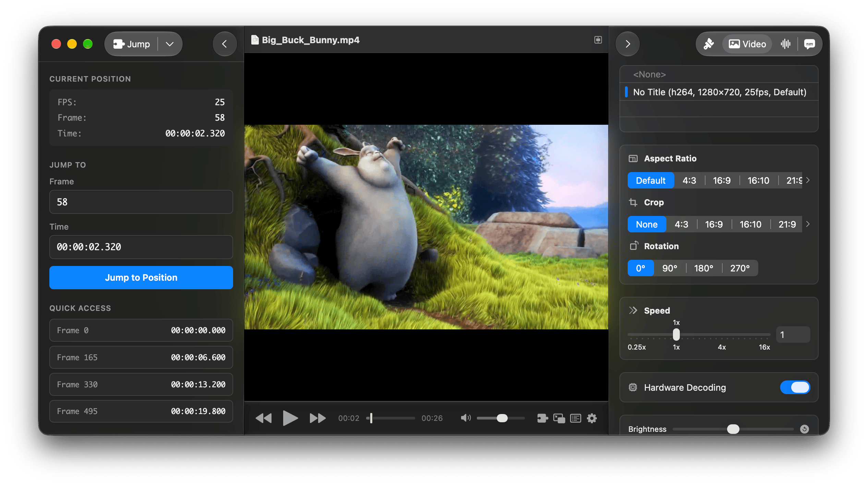Reset brightness with the reset icon
This screenshot has width=868, height=486.
click(804, 429)
